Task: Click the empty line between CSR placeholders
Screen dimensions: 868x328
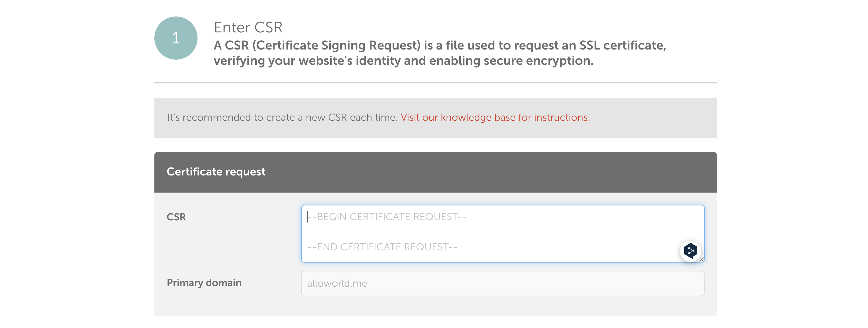Action: pos(472,232)
